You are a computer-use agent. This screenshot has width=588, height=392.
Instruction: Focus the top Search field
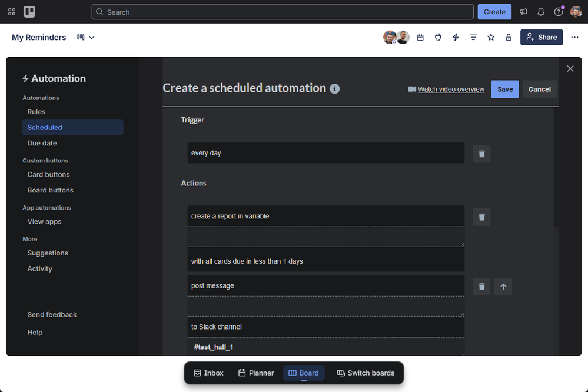coord(283,12)
